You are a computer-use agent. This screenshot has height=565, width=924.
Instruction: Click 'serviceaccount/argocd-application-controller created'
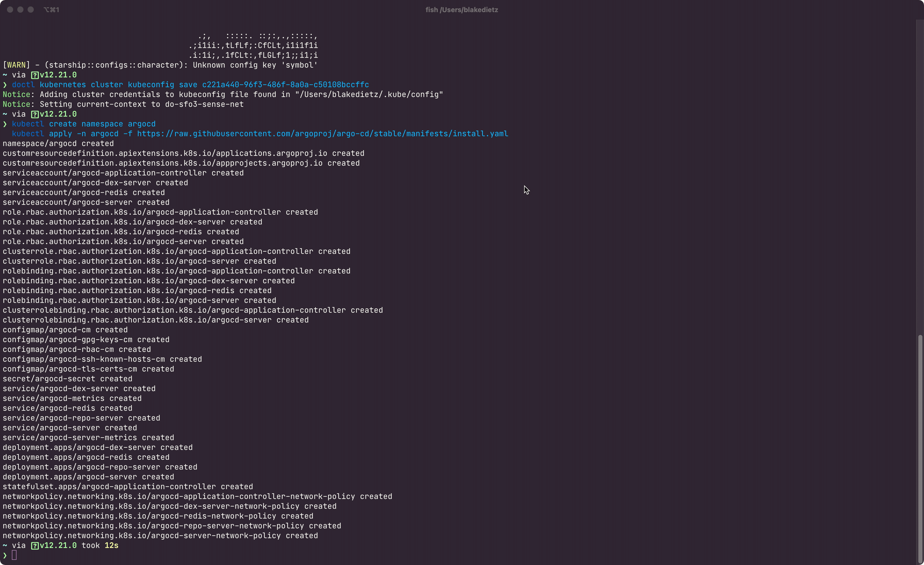pyautogui.click(x=123, y=173)
